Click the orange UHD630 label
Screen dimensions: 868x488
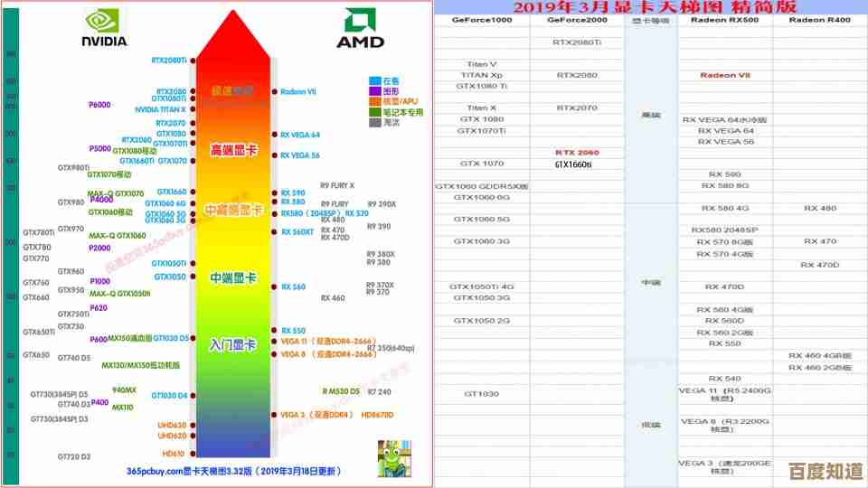172,426
